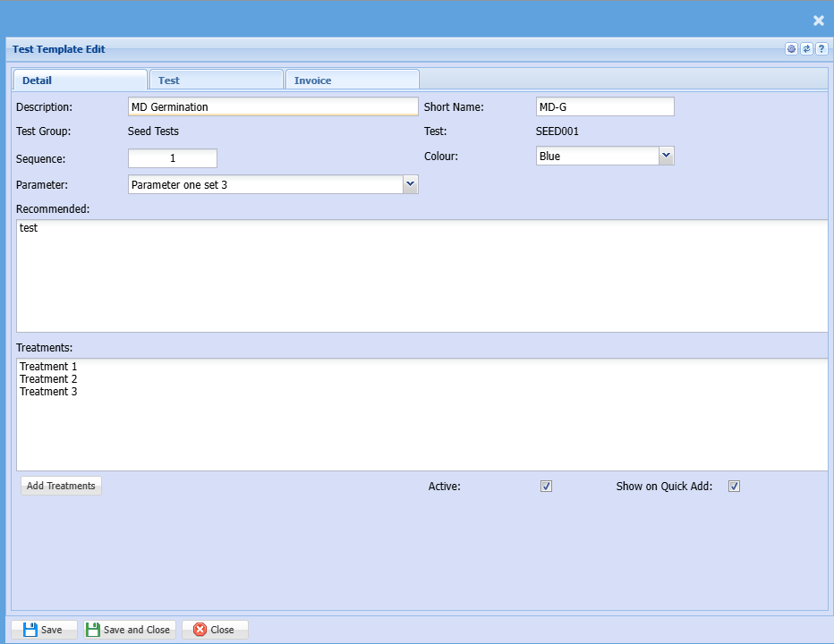Click the blue floppy disk Save button

click(x=44, y=630)
